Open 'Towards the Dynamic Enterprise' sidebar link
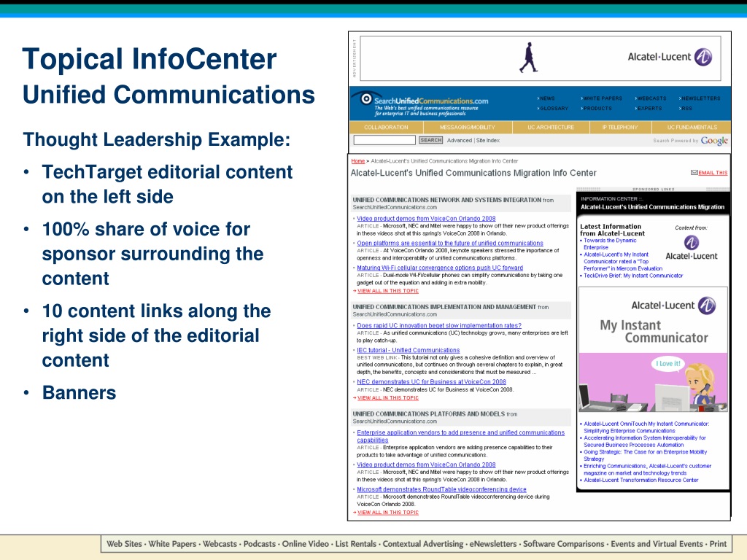 610,244
